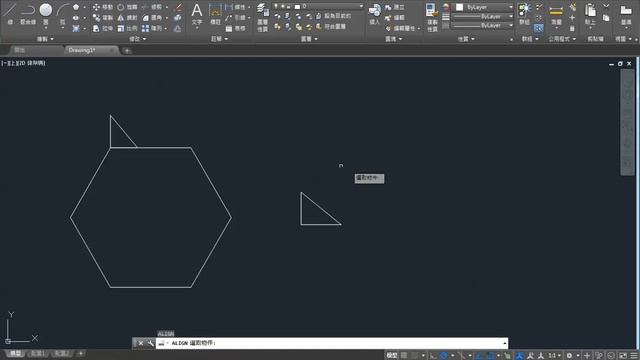This screenshot has height=360, width=640.
Task: Toggle object snap in status bar
Action: click(x=490, y=356)
